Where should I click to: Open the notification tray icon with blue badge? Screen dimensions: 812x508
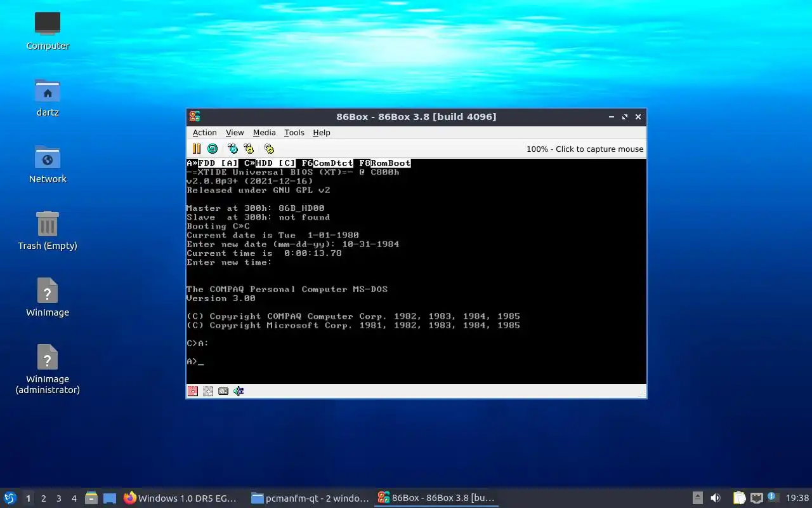(773, 498)
